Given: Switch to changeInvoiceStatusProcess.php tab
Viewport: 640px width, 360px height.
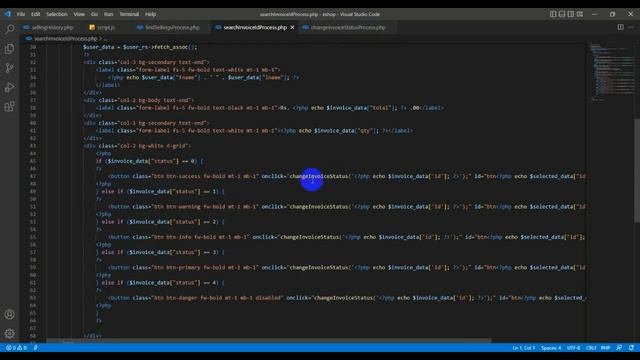Looking at the screenshot, I should tap(348, 27).
